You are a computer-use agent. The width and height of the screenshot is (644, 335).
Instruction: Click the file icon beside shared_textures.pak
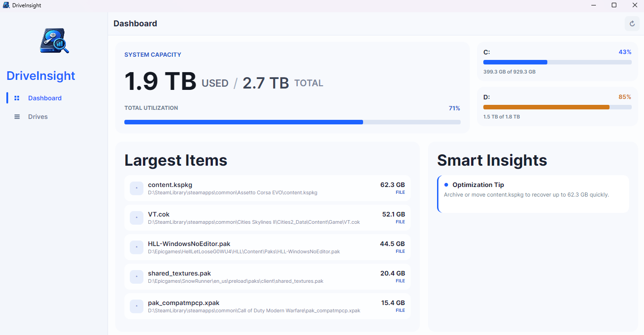(137, 276)
